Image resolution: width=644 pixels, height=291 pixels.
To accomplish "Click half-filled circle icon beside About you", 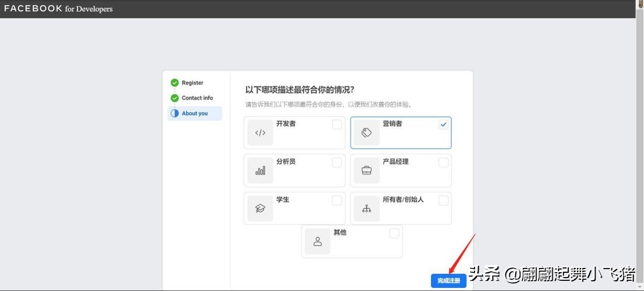I will coord(174,113).
